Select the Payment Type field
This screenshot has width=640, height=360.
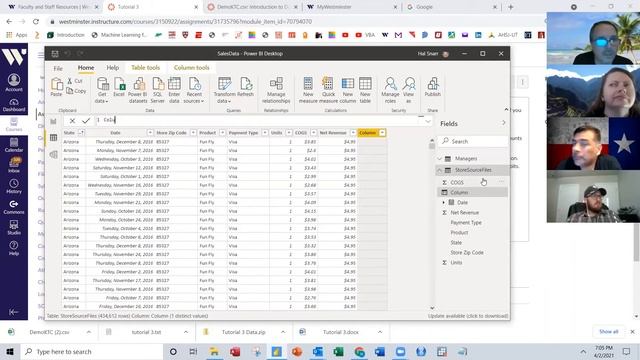[x=466, y=223]
